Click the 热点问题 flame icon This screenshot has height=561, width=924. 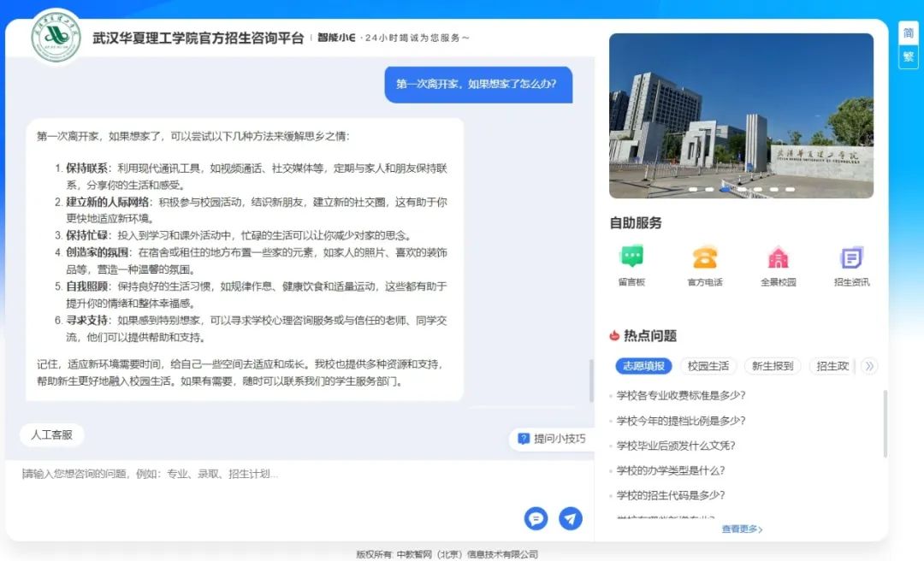[614, 336]
